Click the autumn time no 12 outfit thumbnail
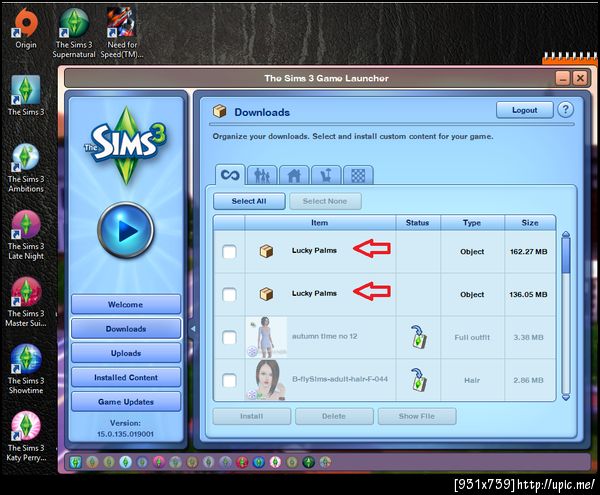This screenshot has height=495, width=600. pyautogui.click(x=266, y=337)
